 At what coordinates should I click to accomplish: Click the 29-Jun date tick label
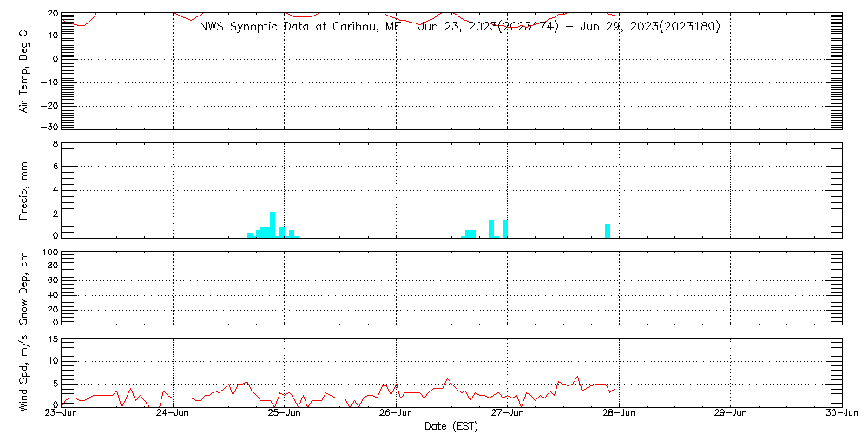tap(730, 414)
